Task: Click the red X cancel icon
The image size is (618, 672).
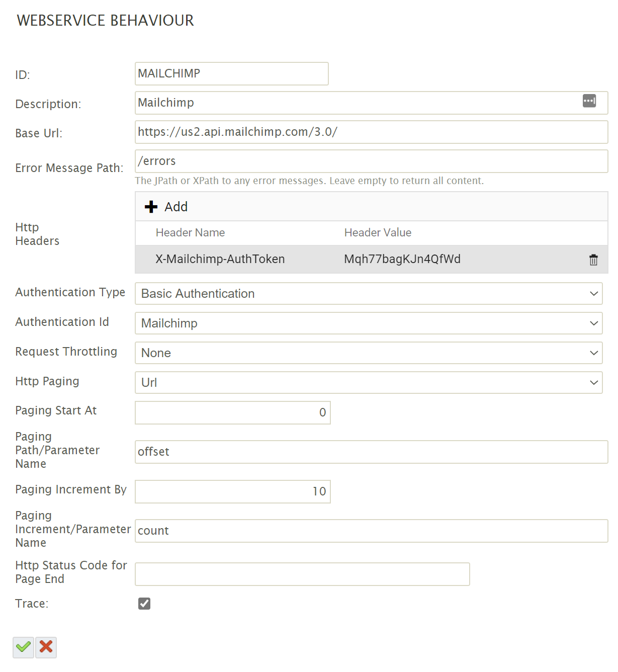Action: click(x=46, y=647)
